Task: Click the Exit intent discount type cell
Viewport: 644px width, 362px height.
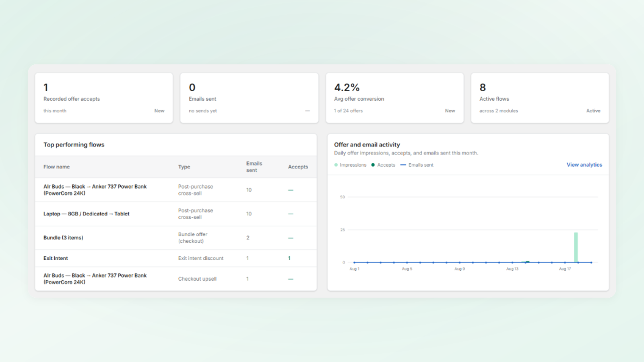Action: point(201,258)
